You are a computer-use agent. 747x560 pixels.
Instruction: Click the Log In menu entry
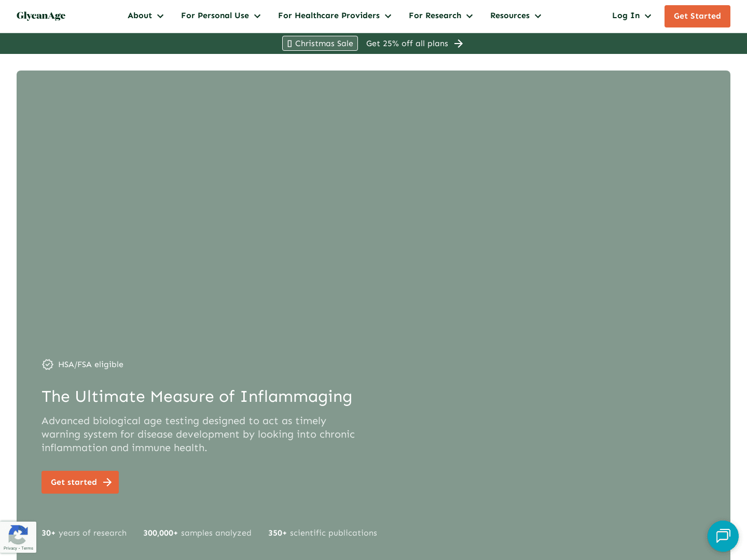click(x=626, y=16)
